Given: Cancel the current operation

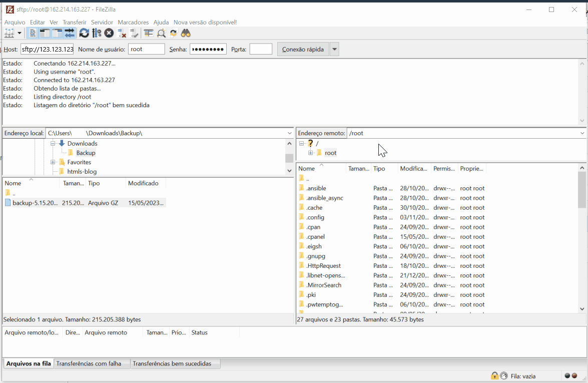Looking at the screenshot, I should [x=109, y=34].
